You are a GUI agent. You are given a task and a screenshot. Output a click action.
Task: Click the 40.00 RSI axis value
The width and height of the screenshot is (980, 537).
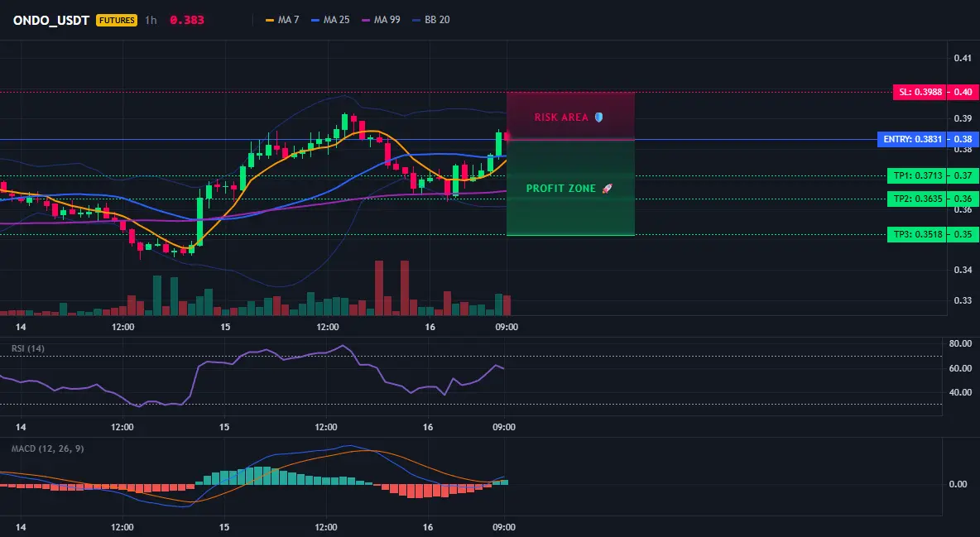pos(960,392)
